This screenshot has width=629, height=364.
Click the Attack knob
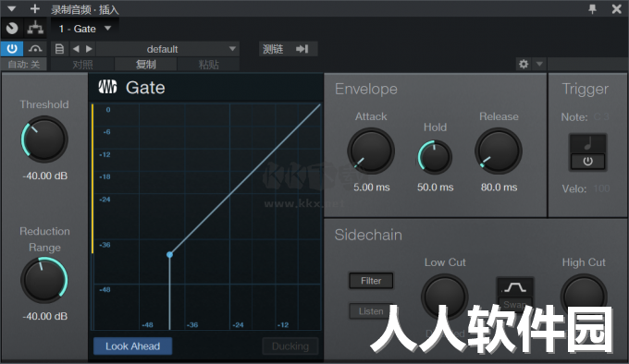(x=371, y=151)
